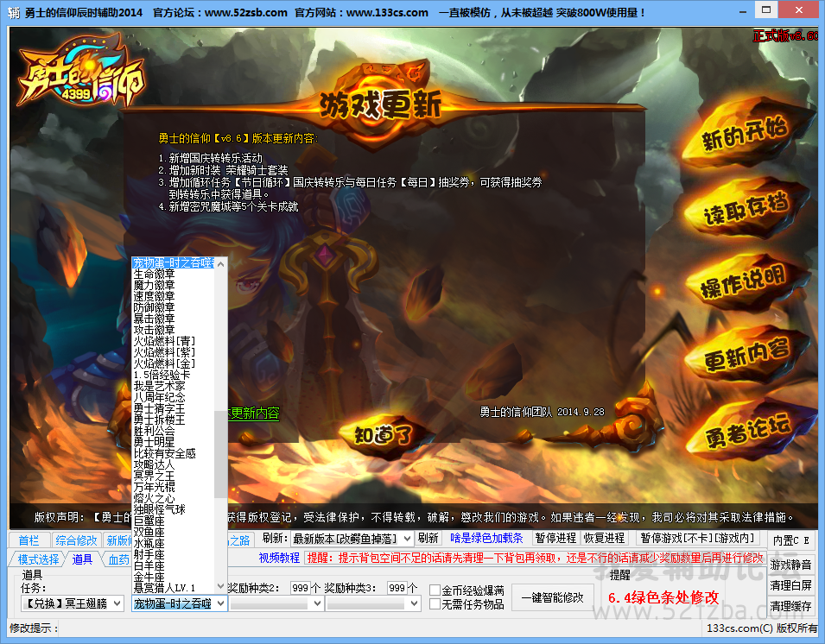Viewport: 825px width, 644px height.
Task: Open the 奖励种类3 empty dropdown
Action: click(373, 603)
